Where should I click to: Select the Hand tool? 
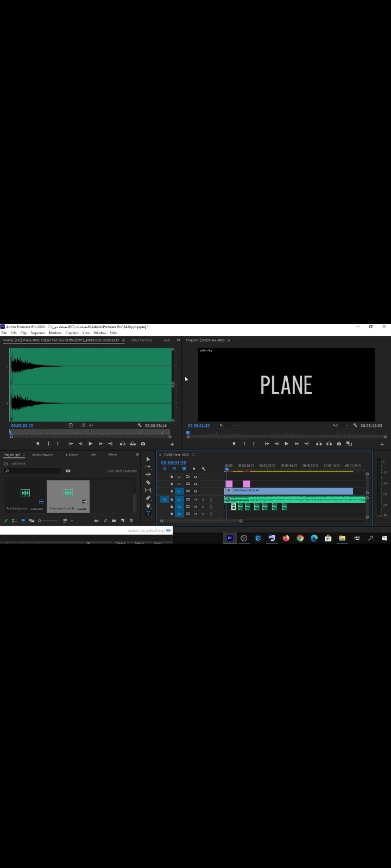point(148,506)
